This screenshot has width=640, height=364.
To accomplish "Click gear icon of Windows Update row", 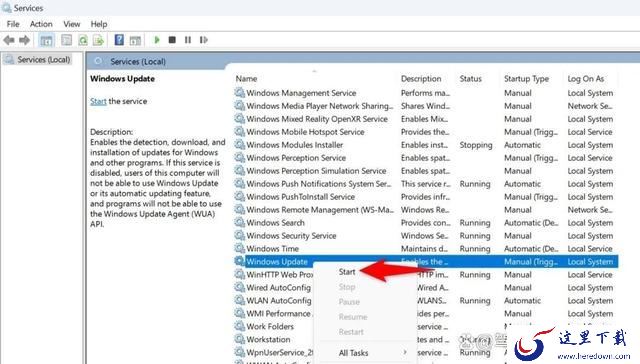I will click(240, 262).
